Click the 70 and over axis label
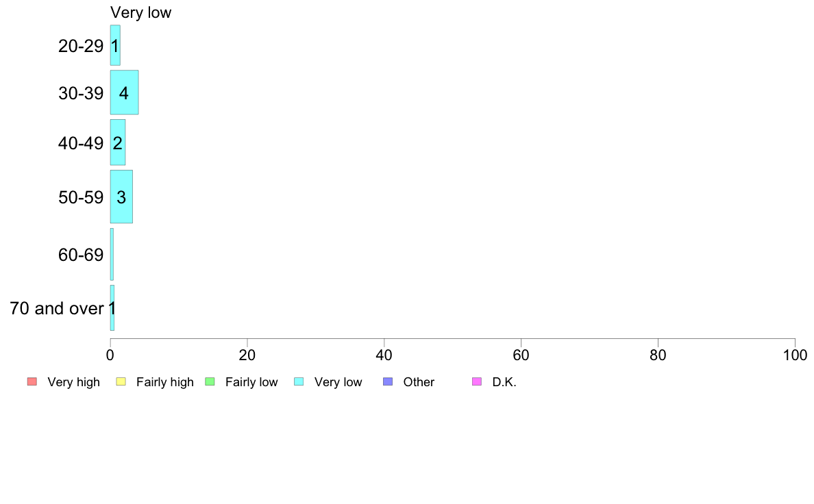The width and height of the screenshot is (814, 504). pyautogui.click(x=57, y=308)
